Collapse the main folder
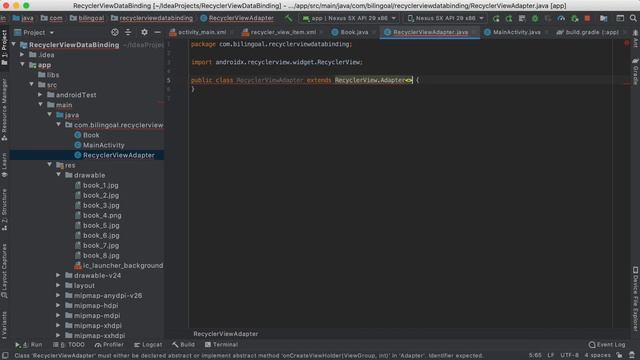The height and width of the screenshot is (360, 640). [x=41, y=104]
